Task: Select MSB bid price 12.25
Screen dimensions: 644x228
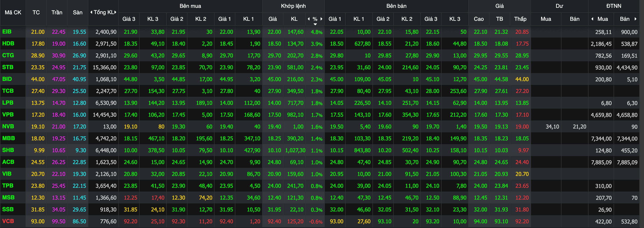Action: [130, 198]
